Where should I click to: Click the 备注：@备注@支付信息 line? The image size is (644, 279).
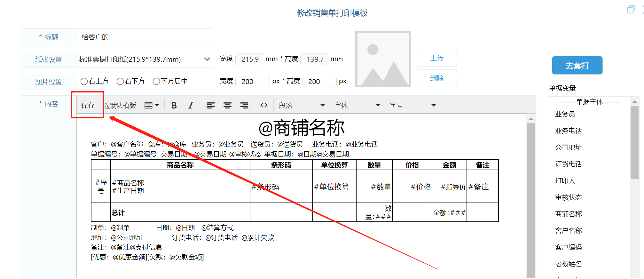coord(127,247)
